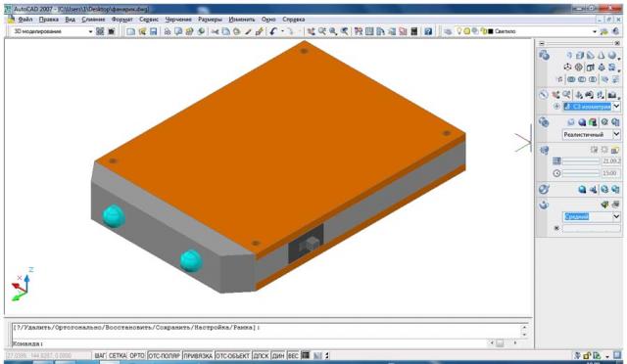Click the Help question mark icon

(428, 31)
